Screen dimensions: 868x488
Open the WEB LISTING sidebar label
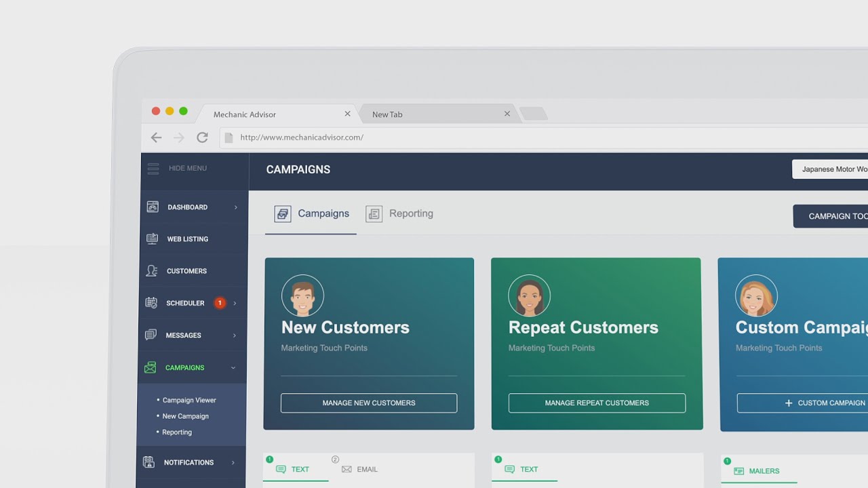[188, 239]
